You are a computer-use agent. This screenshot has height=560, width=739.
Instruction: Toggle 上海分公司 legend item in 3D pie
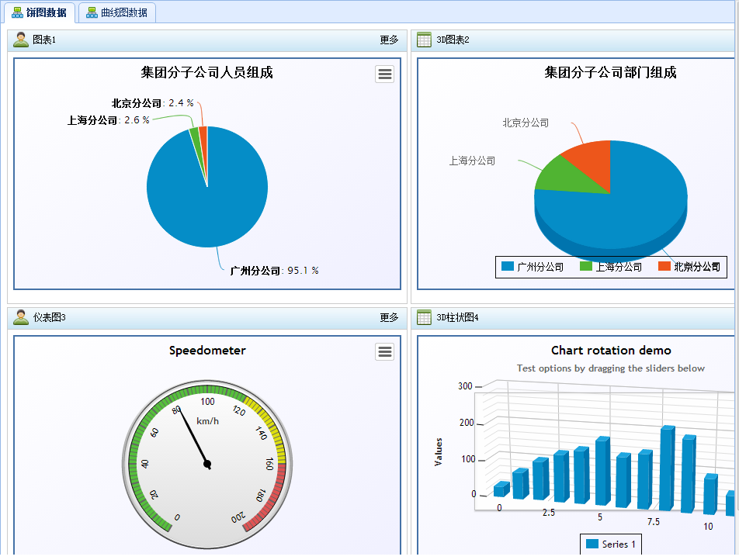click(611, 267)
